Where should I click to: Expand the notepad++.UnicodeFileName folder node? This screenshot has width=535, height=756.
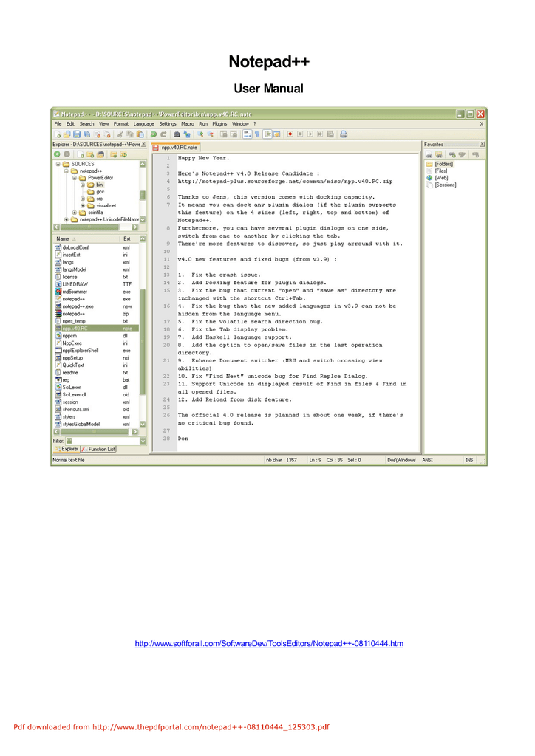pyautogui.click(x=66, y=219)
